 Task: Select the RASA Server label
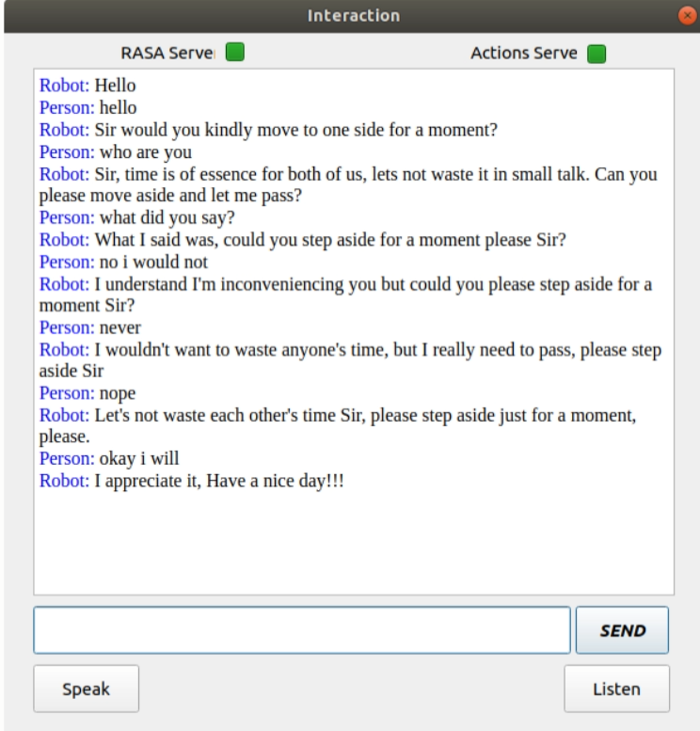click(167, 53)
